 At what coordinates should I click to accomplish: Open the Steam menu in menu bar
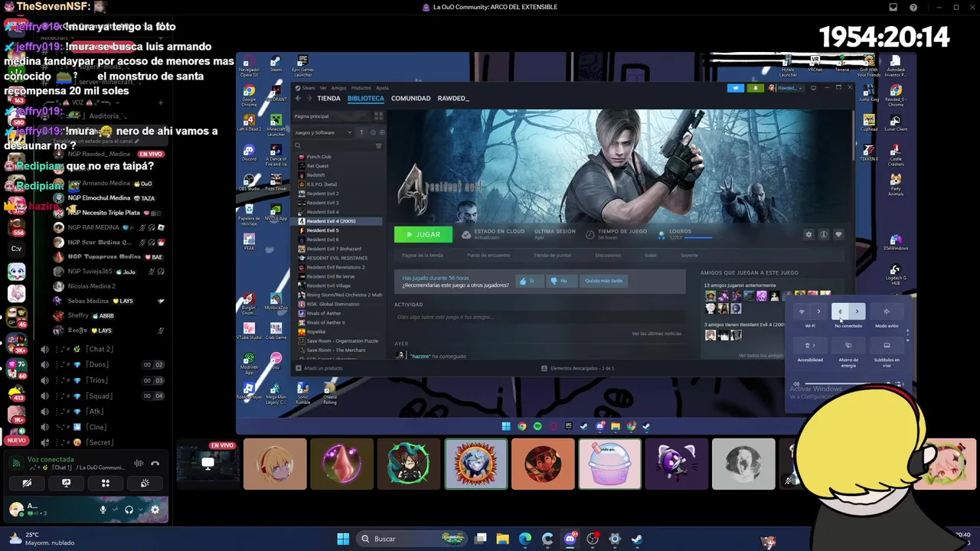pyautogui.click(x=309, y=88)
